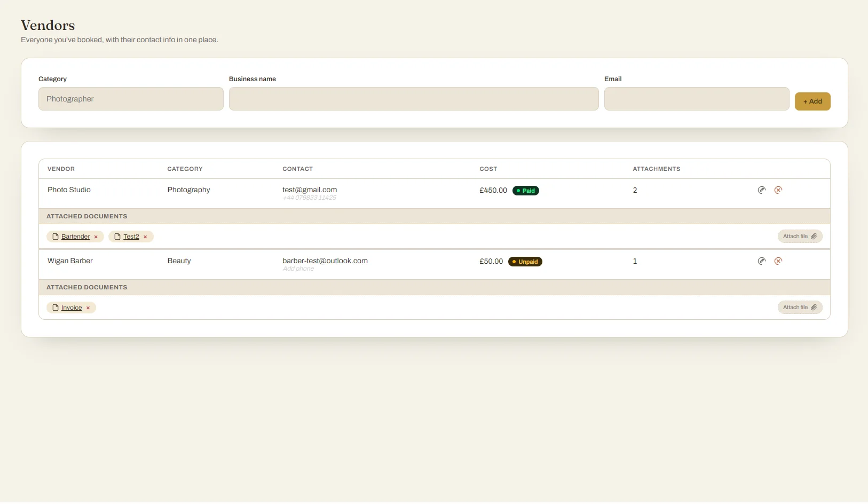Image resolution: width=868 pixels, height=504 pixels.
Task: Add the new vendor
Action: pyautogui.click(x=812, y=101)
